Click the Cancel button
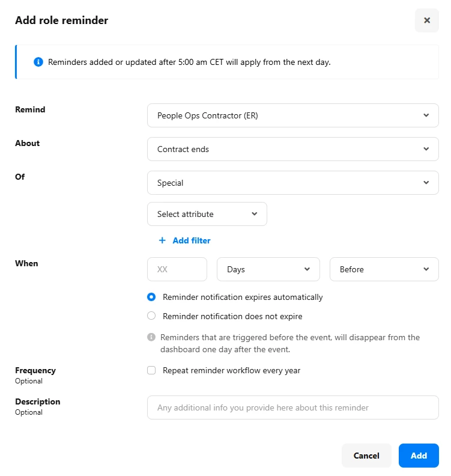 [x=366, y=456]
